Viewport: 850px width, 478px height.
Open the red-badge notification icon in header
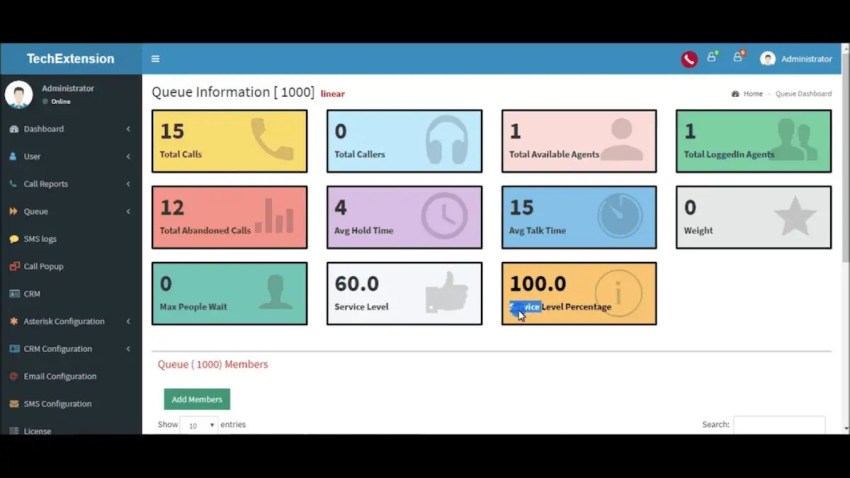(738, 57)
